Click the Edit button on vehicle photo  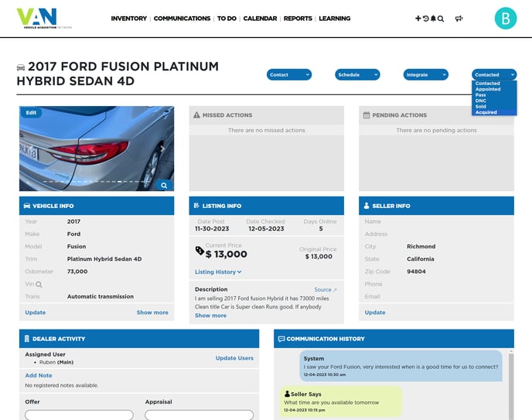(31, 113)
